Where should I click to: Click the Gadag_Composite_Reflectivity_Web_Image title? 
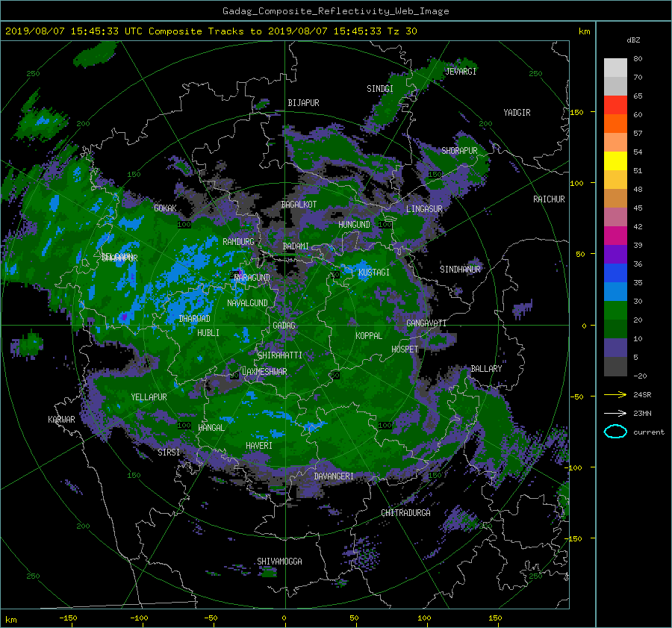[x=335, y=11]
